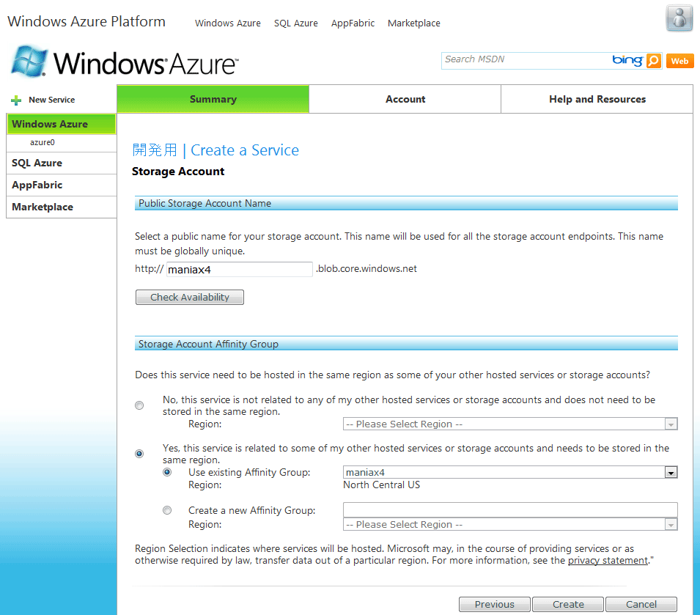Open Marketplace top navigation link
Viewport: 700px width, 615px height.
414,23
